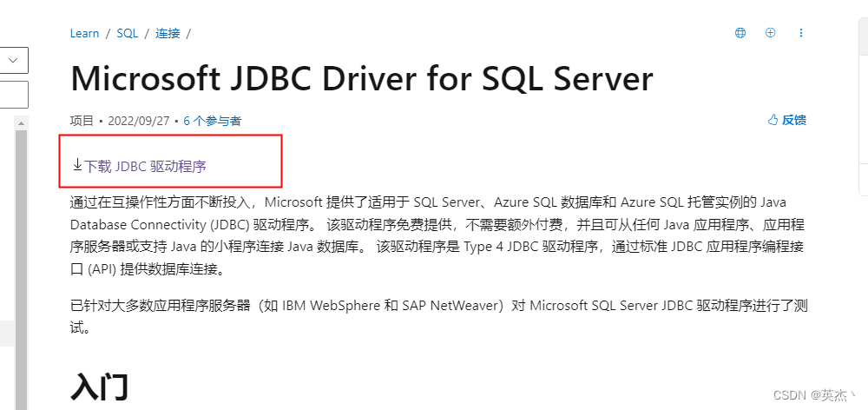Click the 2022/09/27 article date

138,121
